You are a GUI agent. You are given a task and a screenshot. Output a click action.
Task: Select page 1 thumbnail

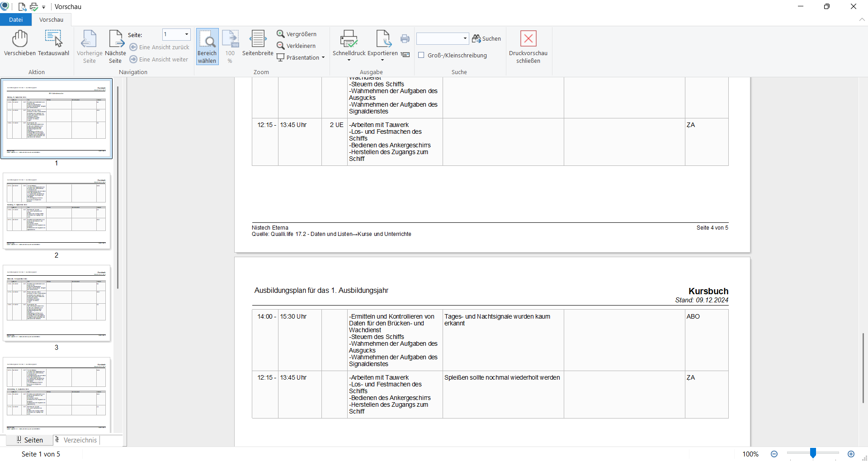[57, 118]
